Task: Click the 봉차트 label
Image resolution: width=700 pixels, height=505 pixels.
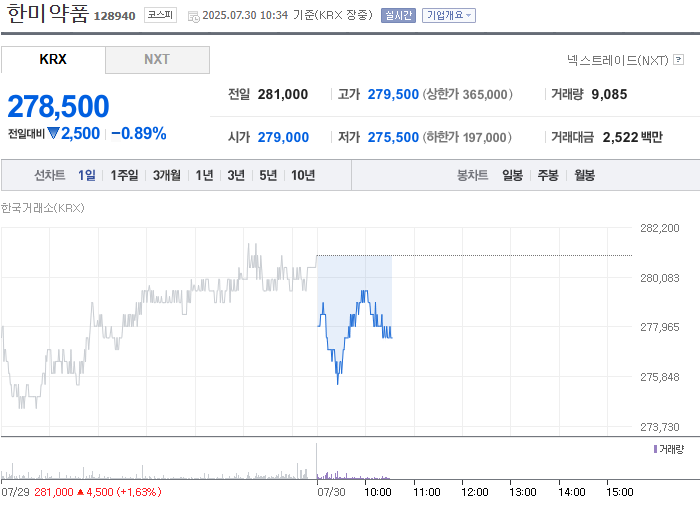Action: pos(472,175)
